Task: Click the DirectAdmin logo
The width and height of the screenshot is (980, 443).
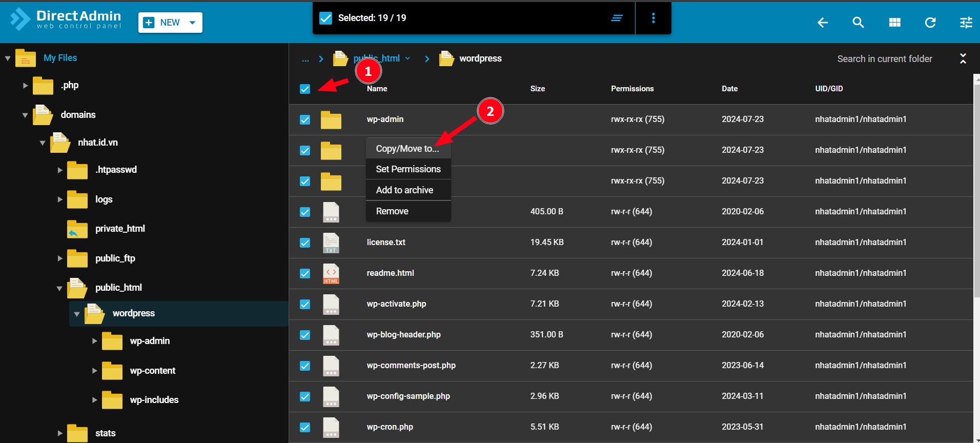Action: [x=66, y=19]
